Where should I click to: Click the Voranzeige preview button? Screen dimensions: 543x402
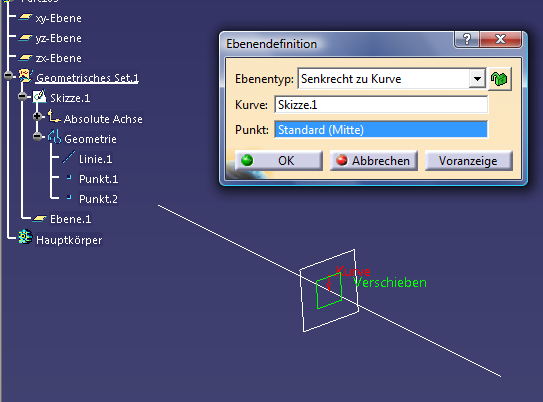(469, 161)
